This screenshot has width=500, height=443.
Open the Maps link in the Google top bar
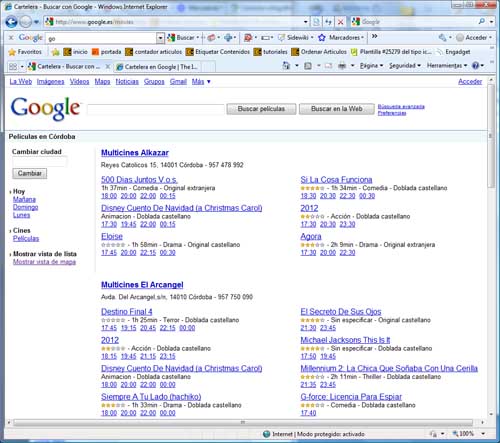click(102, 81)
